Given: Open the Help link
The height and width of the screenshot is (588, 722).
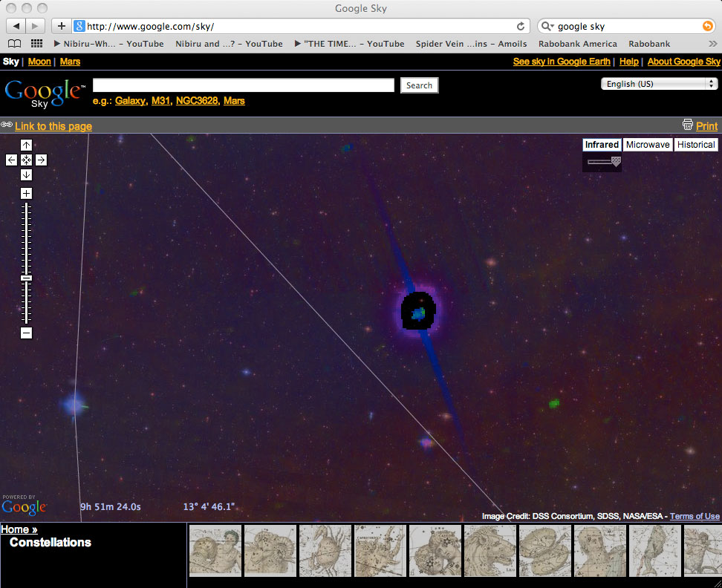Looking at the screenshot, I should click(629, 62).
